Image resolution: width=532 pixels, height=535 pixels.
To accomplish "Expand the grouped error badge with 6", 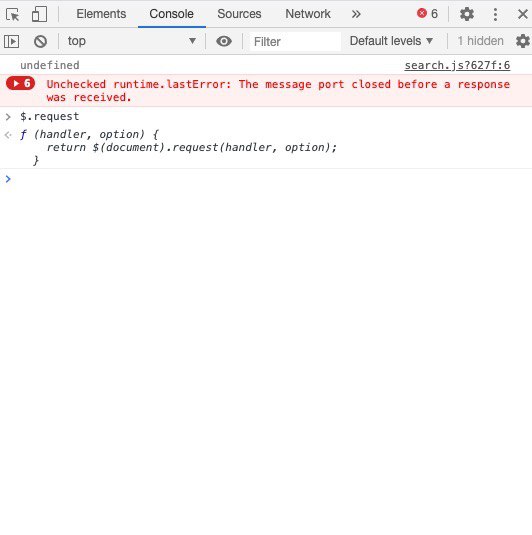I will click(20, 84).
